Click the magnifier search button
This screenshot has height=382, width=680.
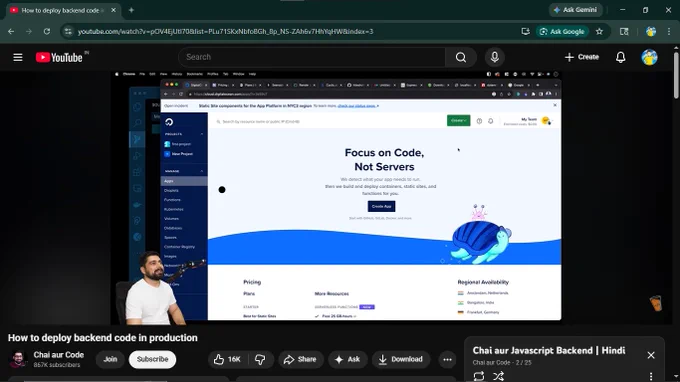[461, 57]
